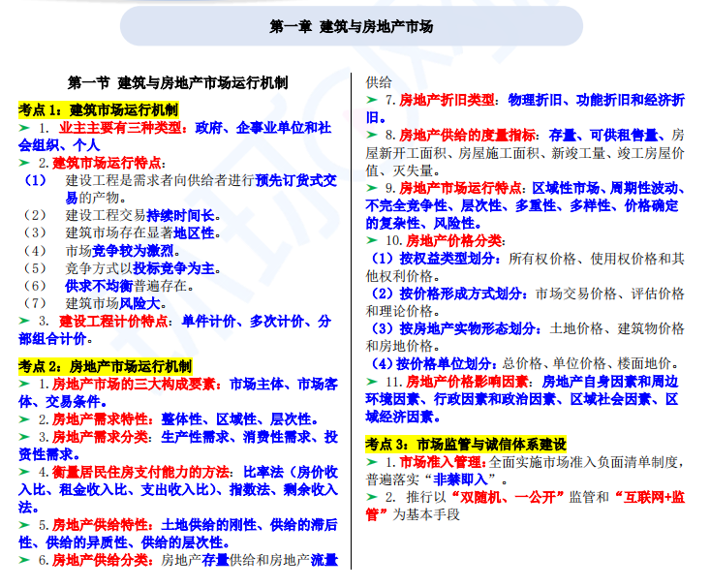Image resolution: width=710 pixels, height=588 pixels.
Task: Click blue text 物理折旧、功能折旧和经济折
Action: 597,100
